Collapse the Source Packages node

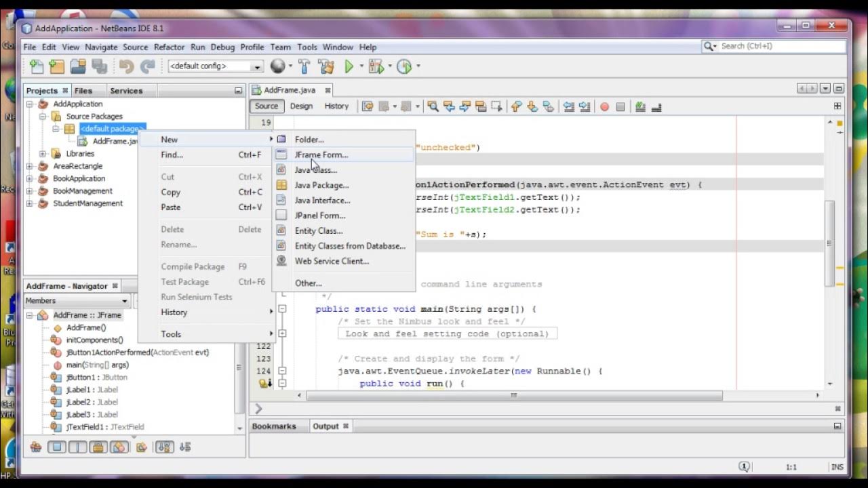point(42,117)
